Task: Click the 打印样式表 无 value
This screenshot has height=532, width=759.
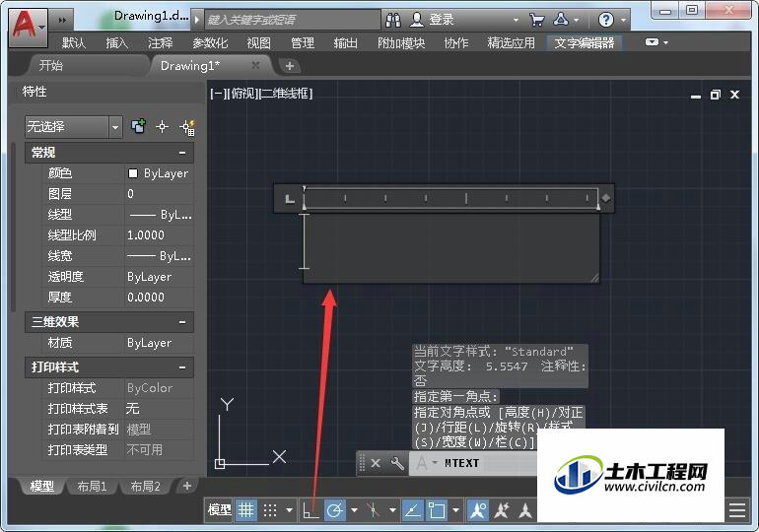Action: click(x=159, y=409)
